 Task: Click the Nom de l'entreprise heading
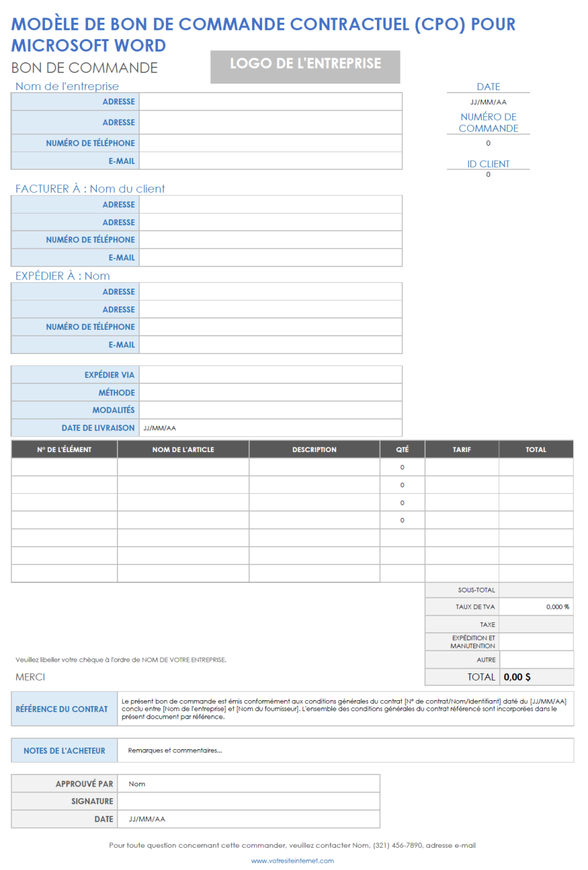point(67,86)
